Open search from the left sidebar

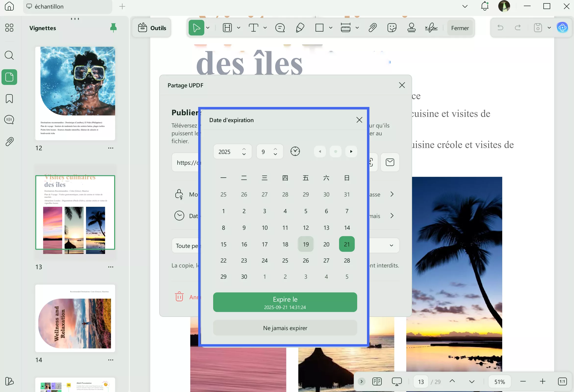[9, 55]
